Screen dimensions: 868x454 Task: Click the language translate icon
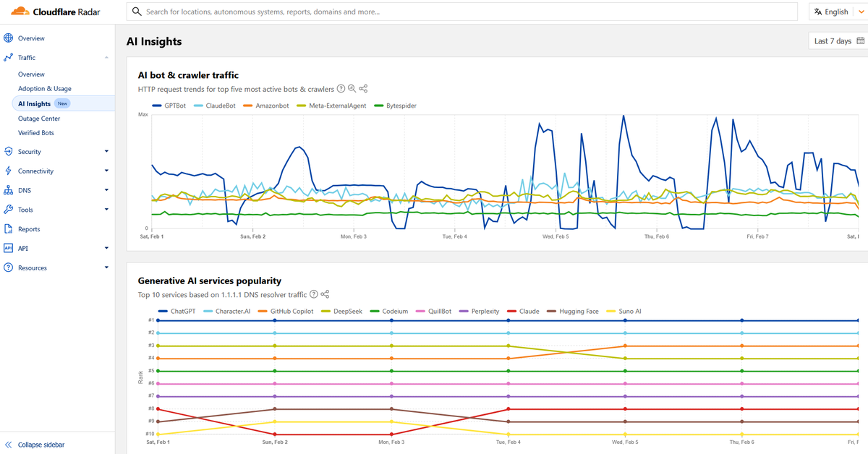(x=818, y=12)
